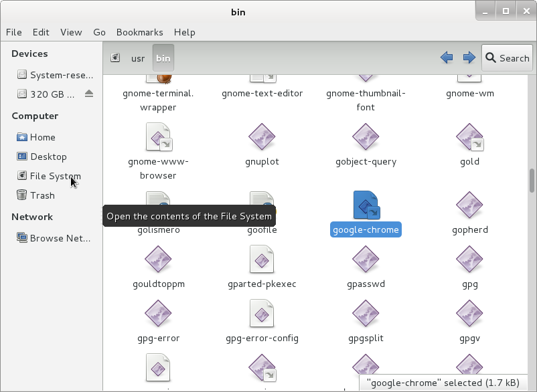Eject the 320 GB volume

89,94
